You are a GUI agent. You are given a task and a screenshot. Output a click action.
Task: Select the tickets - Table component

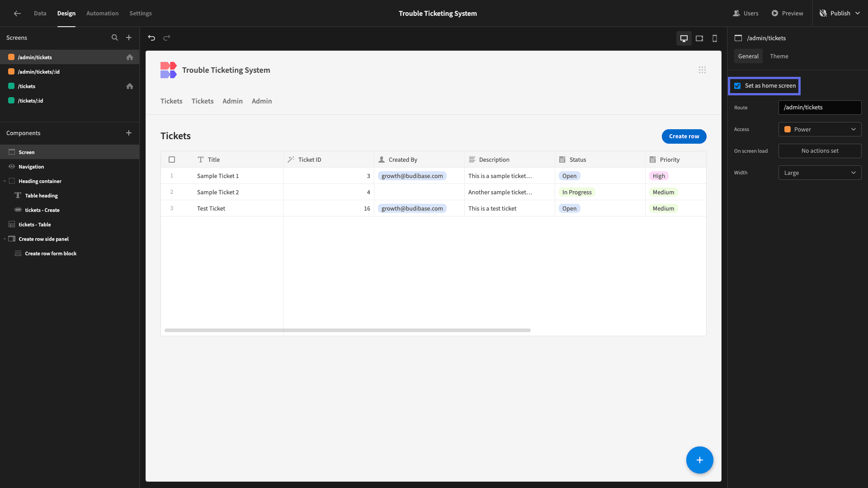pos(70,225)
